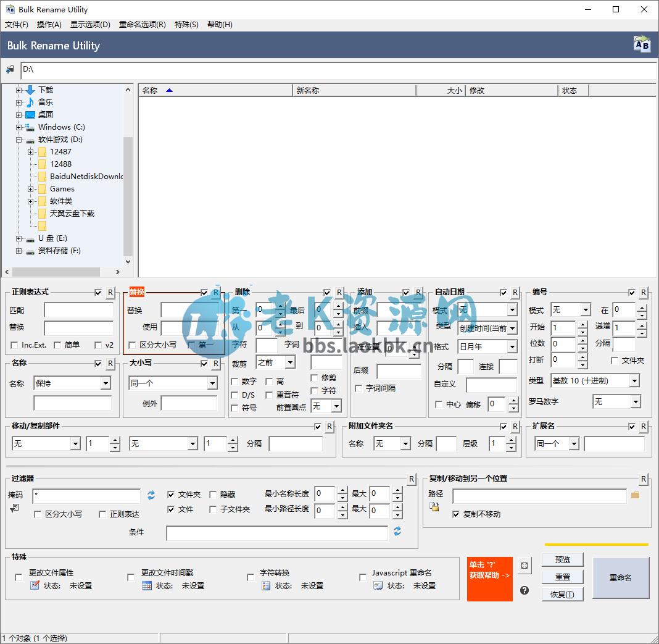
Task: Click the refresh icon beside the 条件 field
Action: tap(397, 531)
